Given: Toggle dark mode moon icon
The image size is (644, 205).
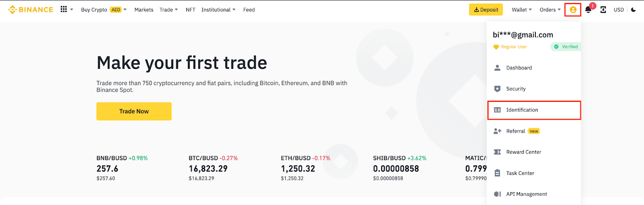Looking at the screenshot, I should (x=634, y=10).
